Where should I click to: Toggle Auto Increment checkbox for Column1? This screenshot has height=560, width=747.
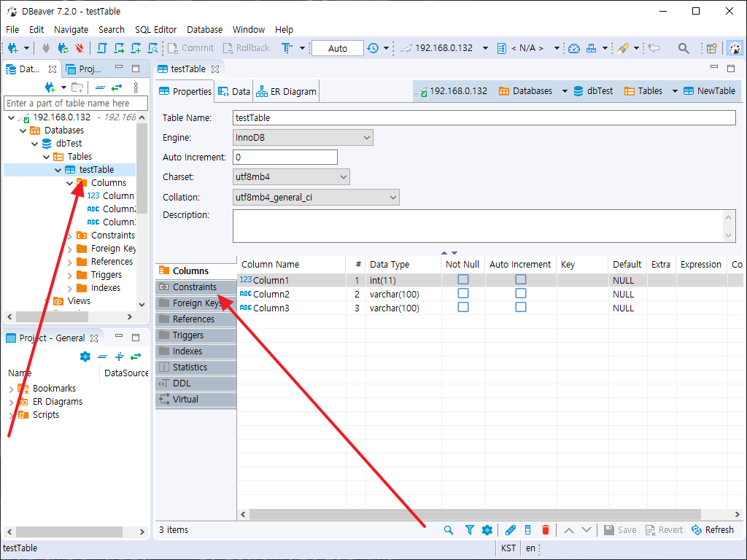coord(521,279)
